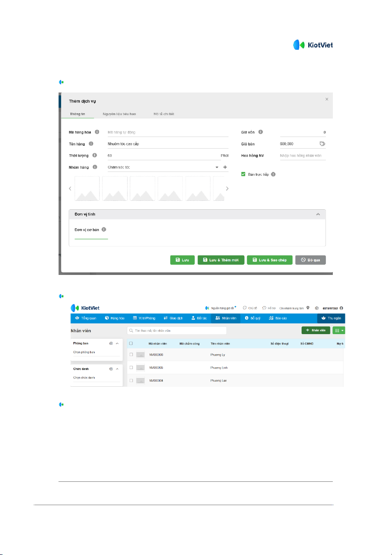This screenshot has height=555, width=392.
Task: Click the price tag icon beside Giá bán
Action: tap(322, 144)
